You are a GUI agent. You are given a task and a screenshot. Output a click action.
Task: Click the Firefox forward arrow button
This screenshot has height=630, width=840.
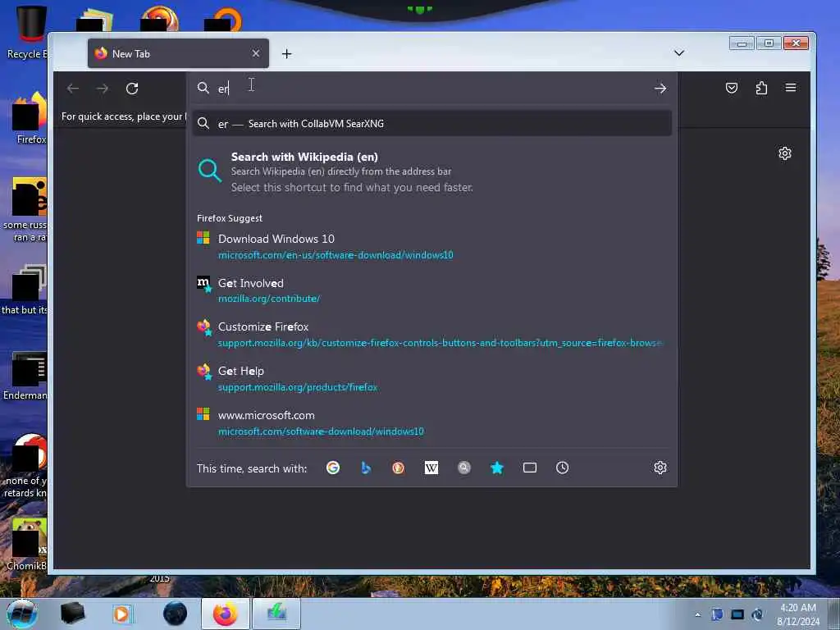tap(103, 89)
